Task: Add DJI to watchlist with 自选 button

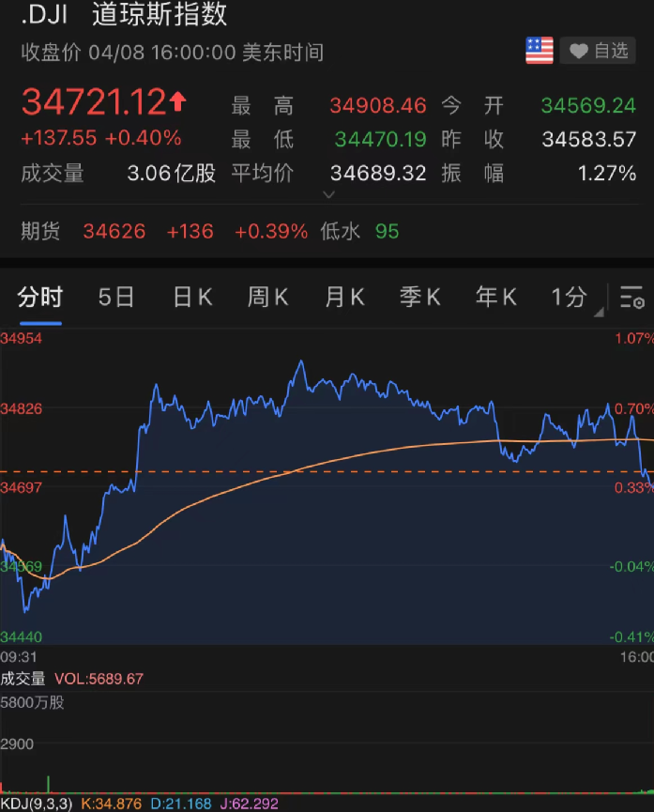Action: [598, 51]
